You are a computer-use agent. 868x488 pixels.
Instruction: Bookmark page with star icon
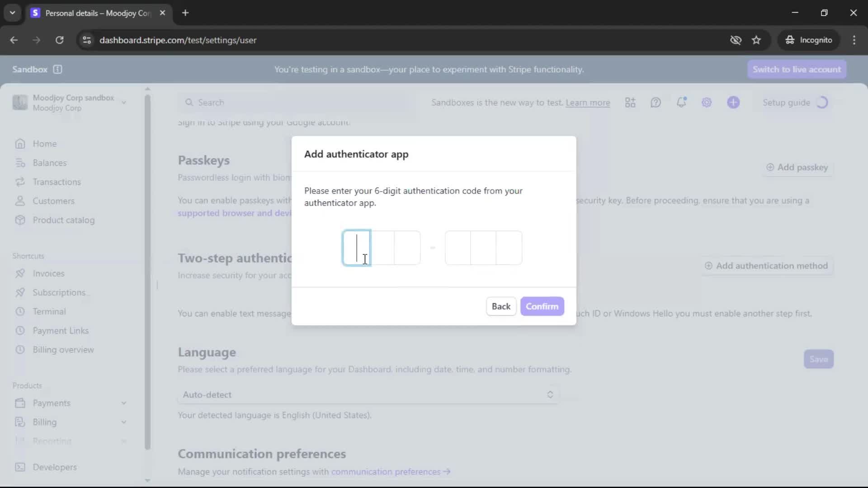[x=756, y=40]
